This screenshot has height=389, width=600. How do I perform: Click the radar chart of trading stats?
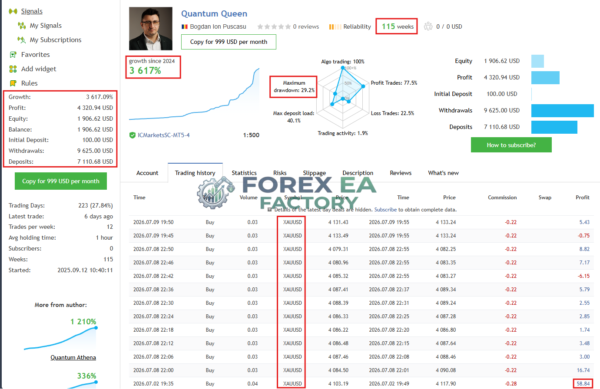pyautogui.click(x=343, y=98)
